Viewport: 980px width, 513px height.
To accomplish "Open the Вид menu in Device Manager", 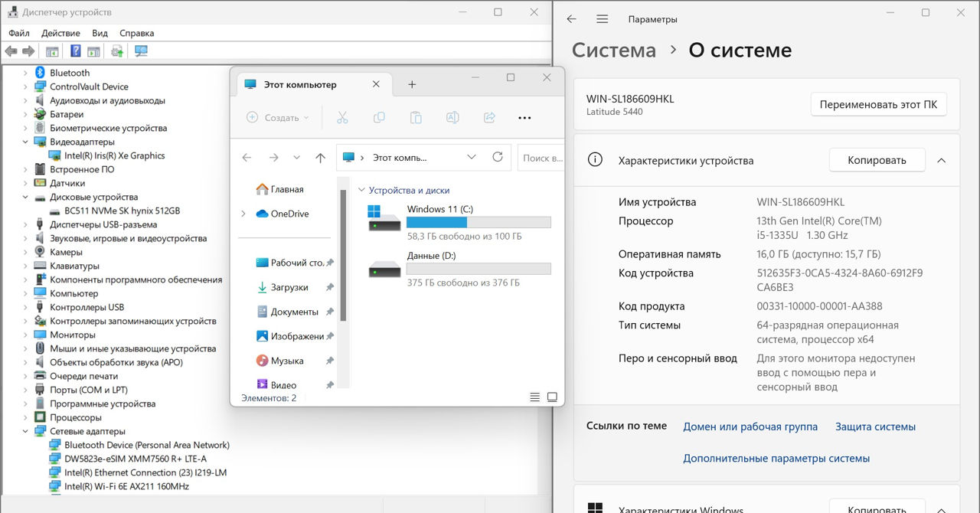I will pos(100,33).
